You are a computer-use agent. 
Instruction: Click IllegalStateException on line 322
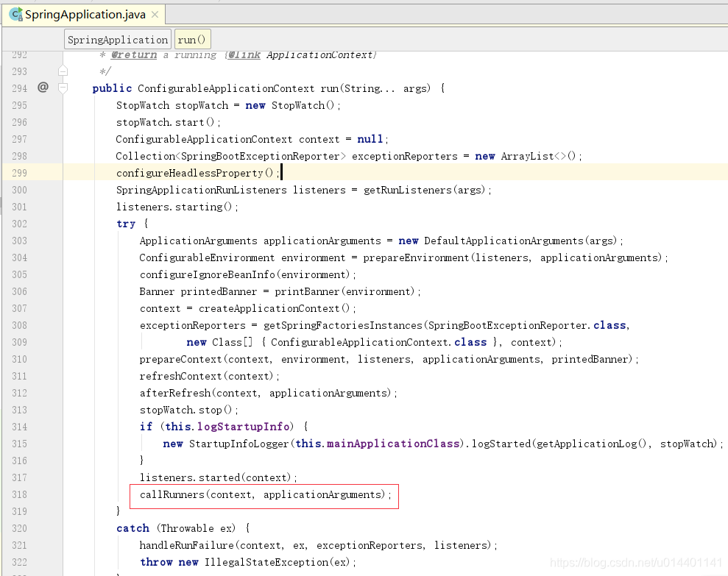[266, 562]
